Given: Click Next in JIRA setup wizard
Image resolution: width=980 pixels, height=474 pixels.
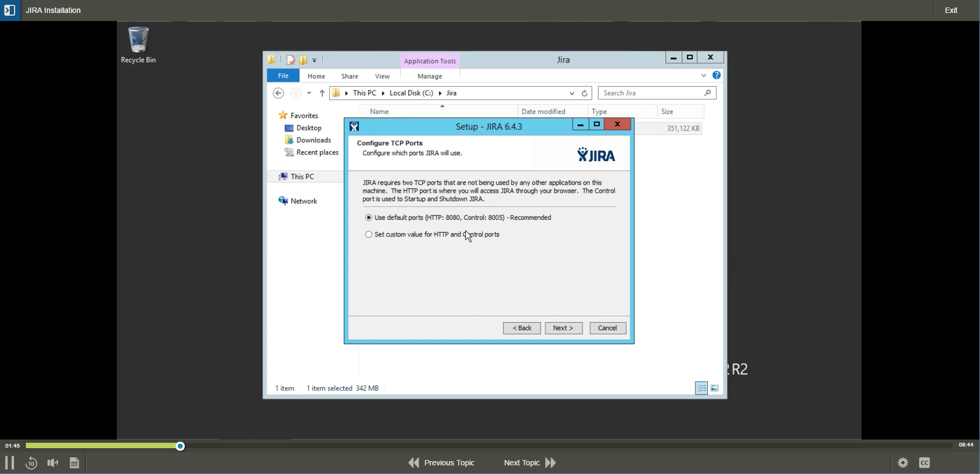Looking at the screenshot, I should 564,328.
